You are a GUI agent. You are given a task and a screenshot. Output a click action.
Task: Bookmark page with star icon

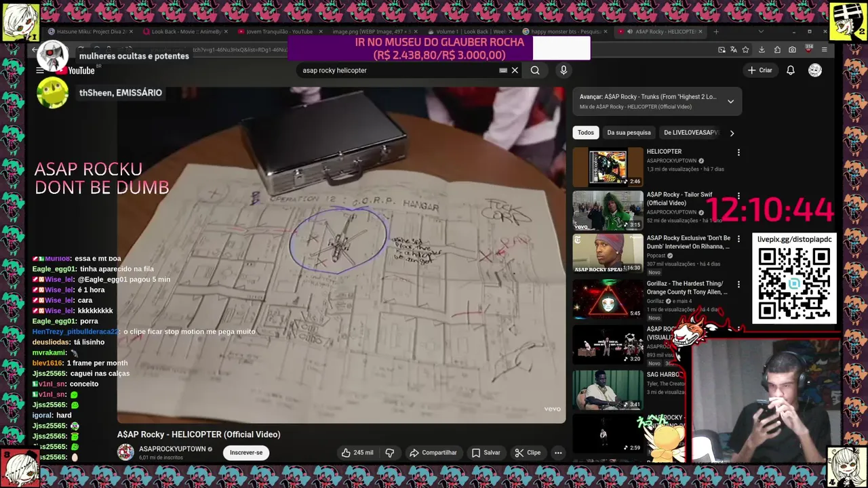click(745, 49)
